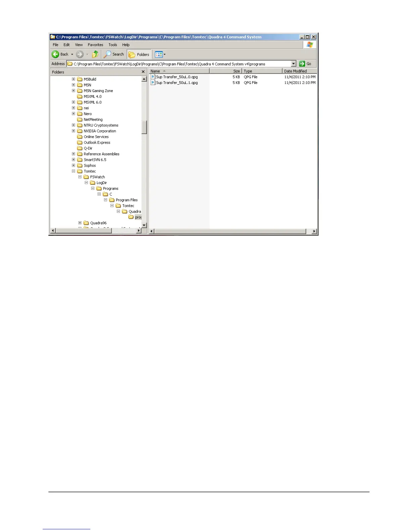
Task: Select the MSXML 4.0 folder
Action: [93, 96]
